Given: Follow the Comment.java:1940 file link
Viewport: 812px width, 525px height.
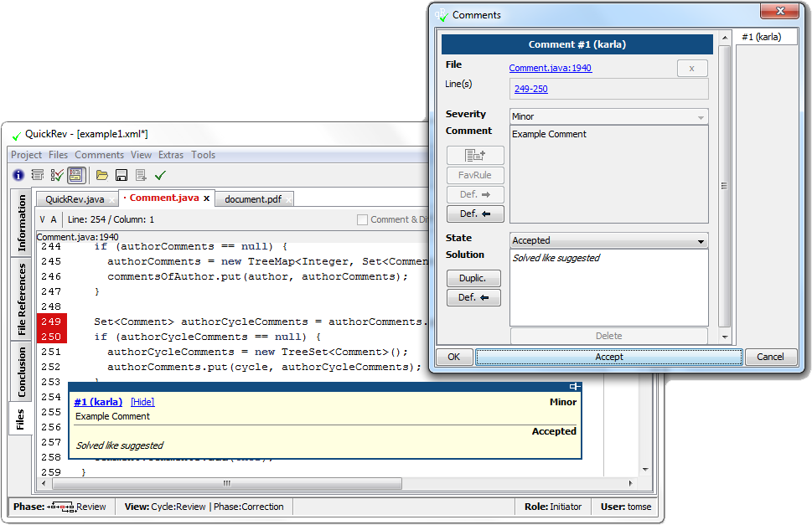Looking at the screenshot, I should click(550, 68).
